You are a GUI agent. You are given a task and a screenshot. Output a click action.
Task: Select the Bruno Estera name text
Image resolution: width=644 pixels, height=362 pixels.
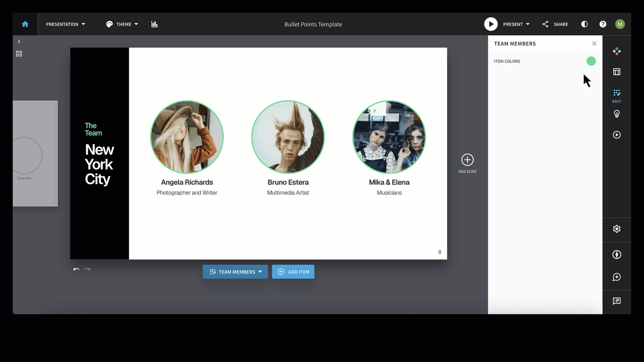pos(288,182)
